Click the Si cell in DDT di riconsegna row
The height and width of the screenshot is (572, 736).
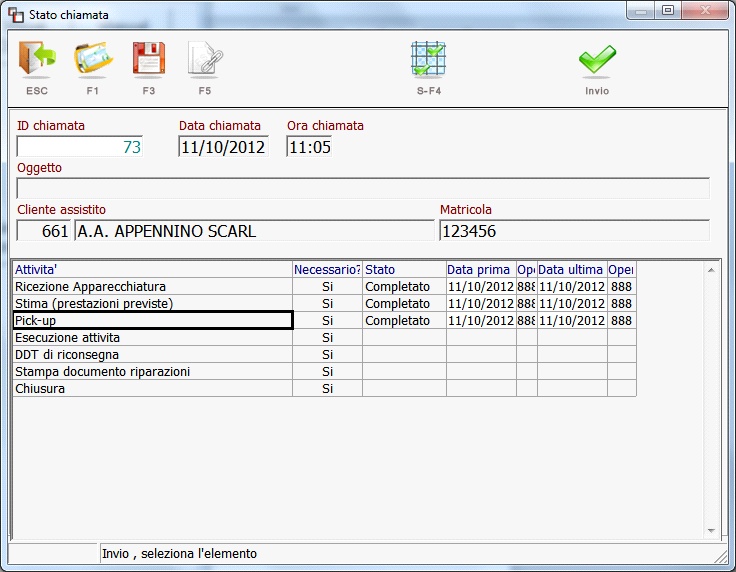pyautogui.click(x=327, y=354)
